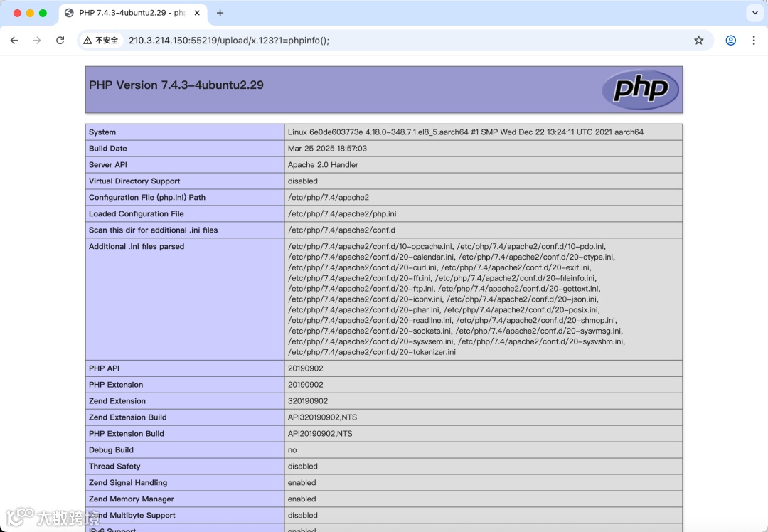
Task: Expand the tab search dropdown arrow
Action: coord(754,13)
